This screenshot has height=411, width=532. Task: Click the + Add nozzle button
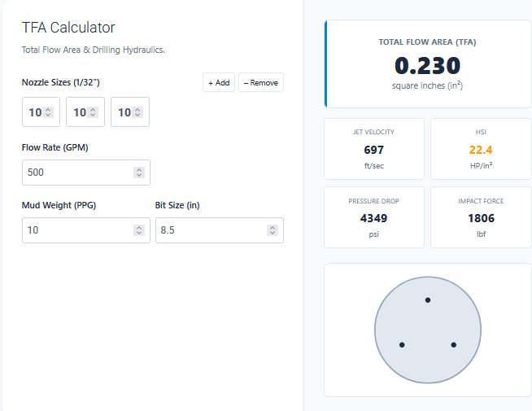click(219, 82)
